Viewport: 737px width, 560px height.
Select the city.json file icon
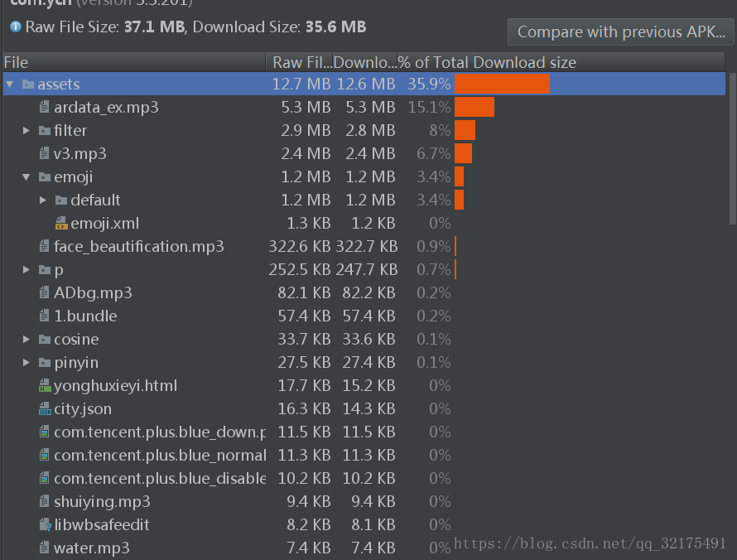[x=45, y=409]
